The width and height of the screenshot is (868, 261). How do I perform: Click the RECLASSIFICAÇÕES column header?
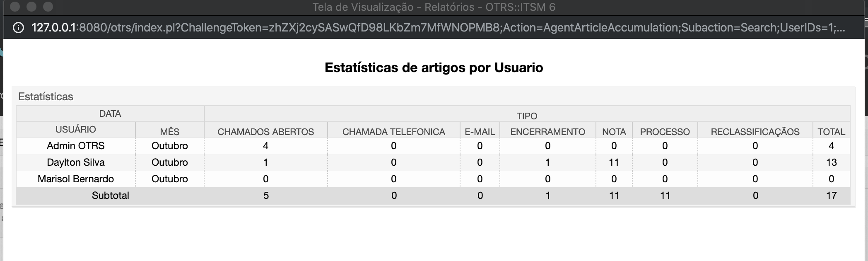click(x=755, y=131)
